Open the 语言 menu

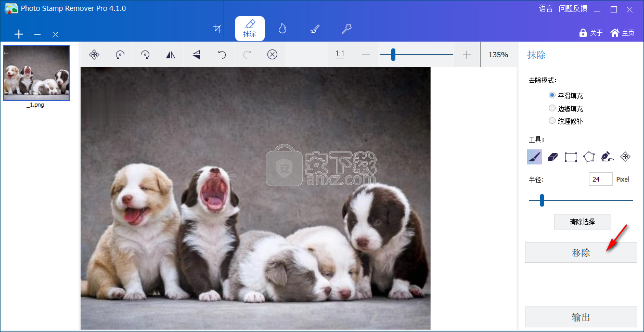click(x=546, y=8)
